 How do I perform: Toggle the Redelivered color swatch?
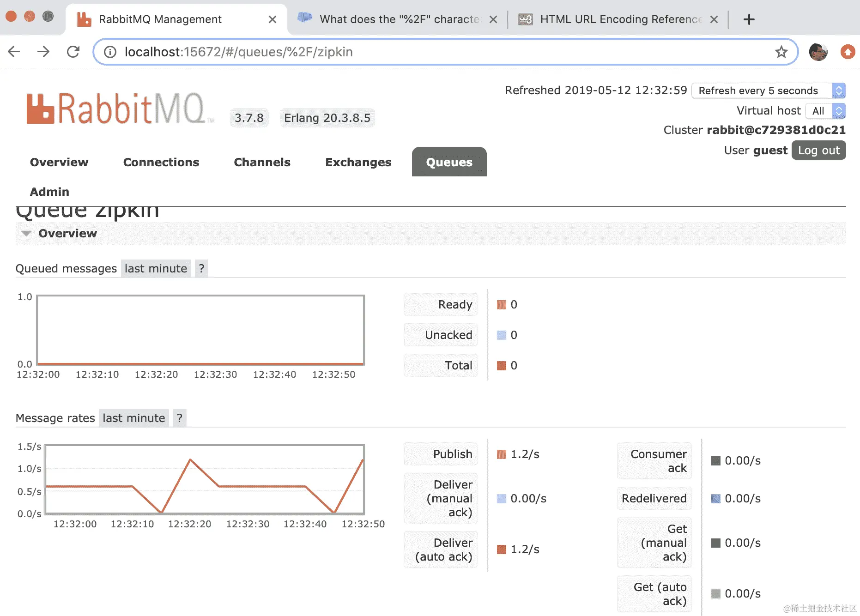(716, 499)
